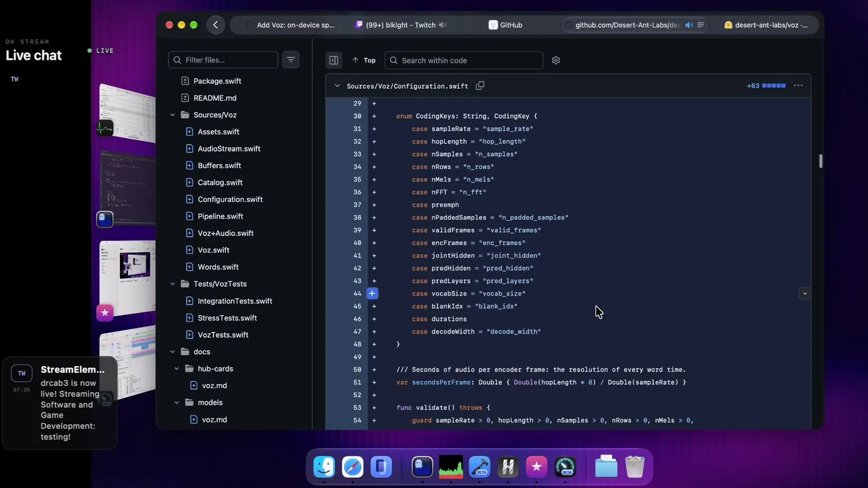Focus the Filter files search field
Image resolution: width=868 pixels, height=488 pixels.
pos(223,60)
